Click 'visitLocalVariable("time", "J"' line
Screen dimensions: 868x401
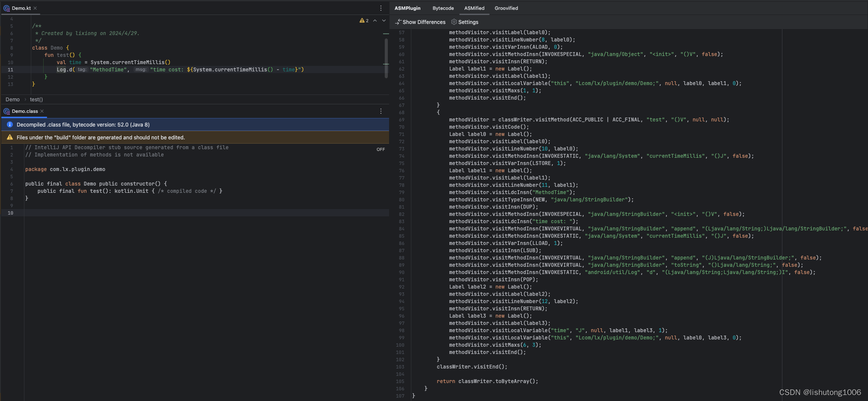point(558,330)
